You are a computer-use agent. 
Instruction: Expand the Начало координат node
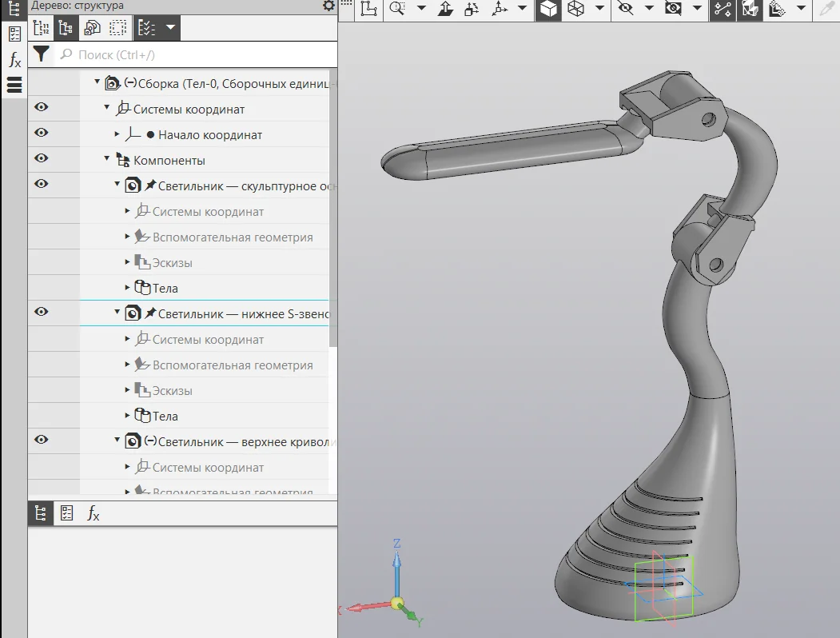[x=117, y=134]
